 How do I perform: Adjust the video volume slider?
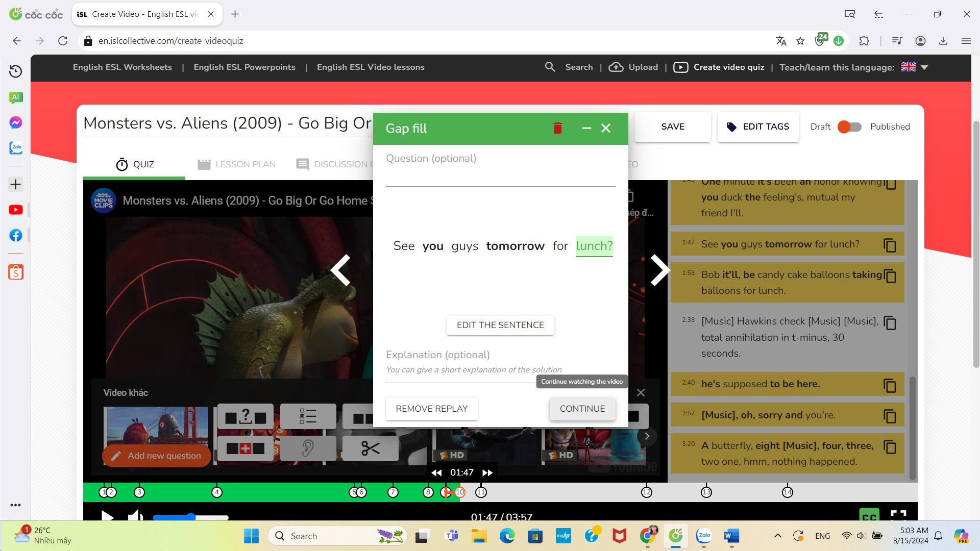(x=190, y=517)
